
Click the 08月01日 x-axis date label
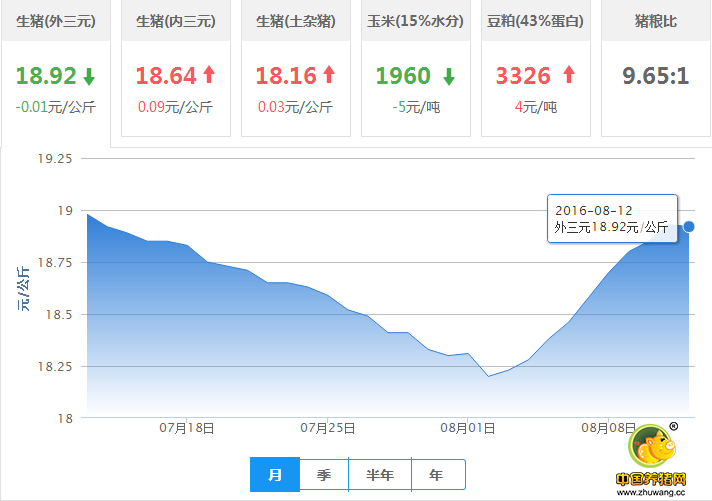469,428
